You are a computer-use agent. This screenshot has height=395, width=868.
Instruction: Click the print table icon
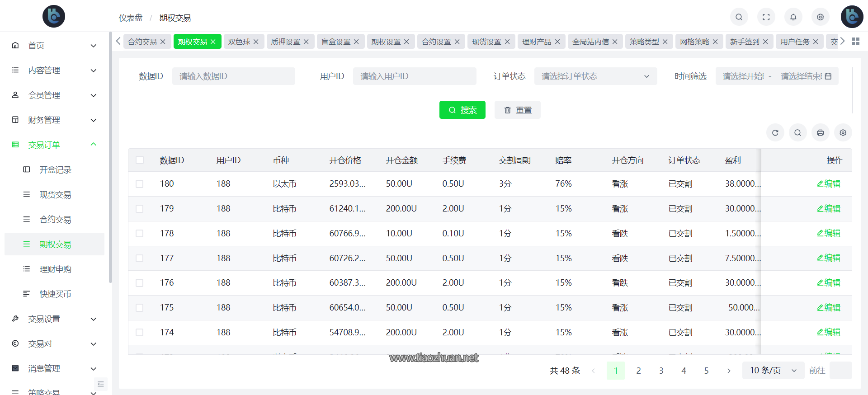click(820, 133)
